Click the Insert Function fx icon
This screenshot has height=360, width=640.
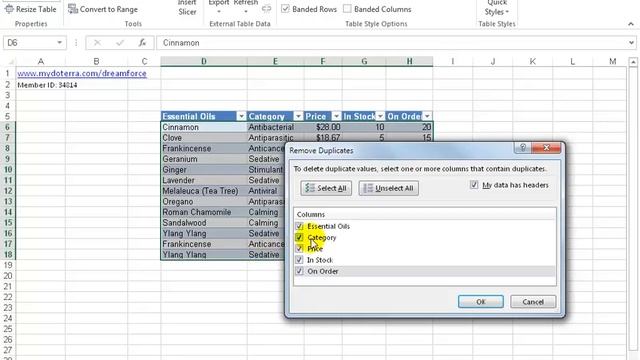(x=142, y=42)
